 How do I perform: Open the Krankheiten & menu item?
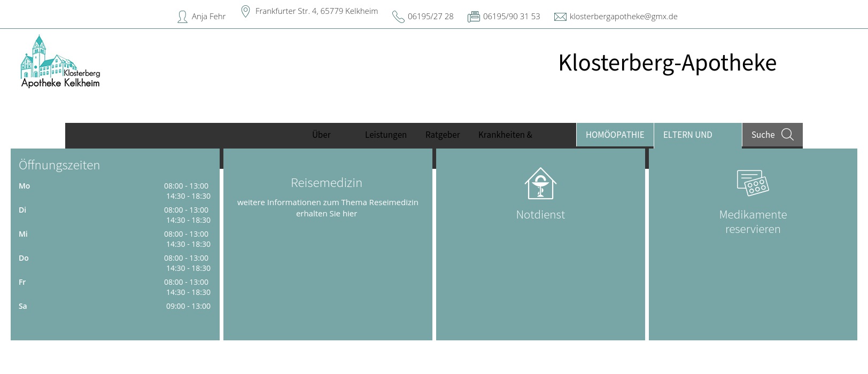(x=505, y=135)
